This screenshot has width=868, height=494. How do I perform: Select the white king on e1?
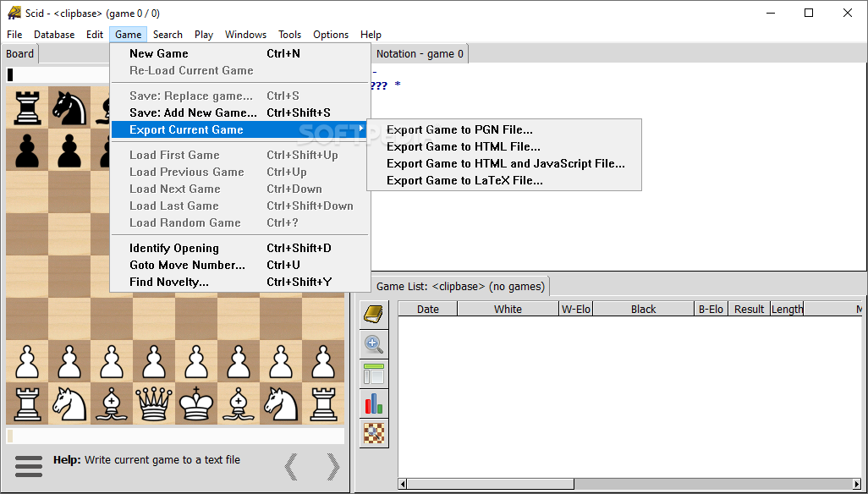[196, 403]
